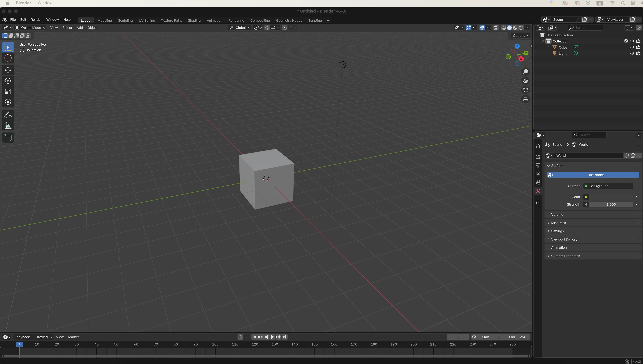Play the animation forward

(272, 337)
